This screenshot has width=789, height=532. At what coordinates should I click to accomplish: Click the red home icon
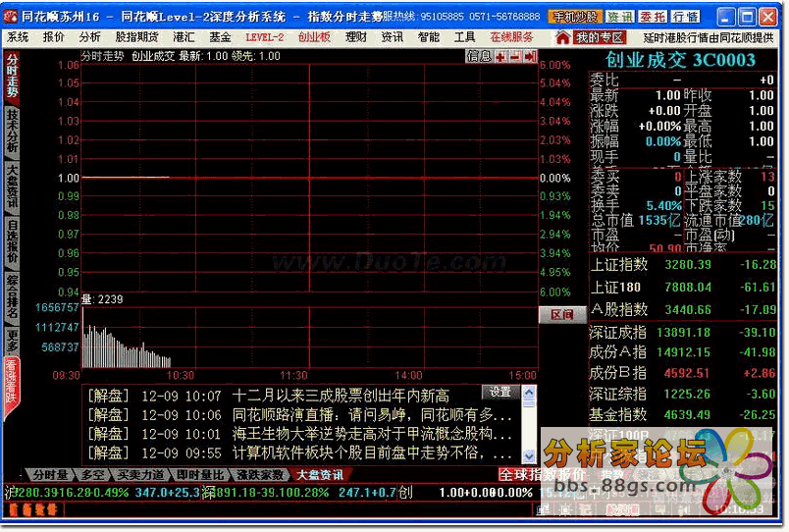(562, 37)
